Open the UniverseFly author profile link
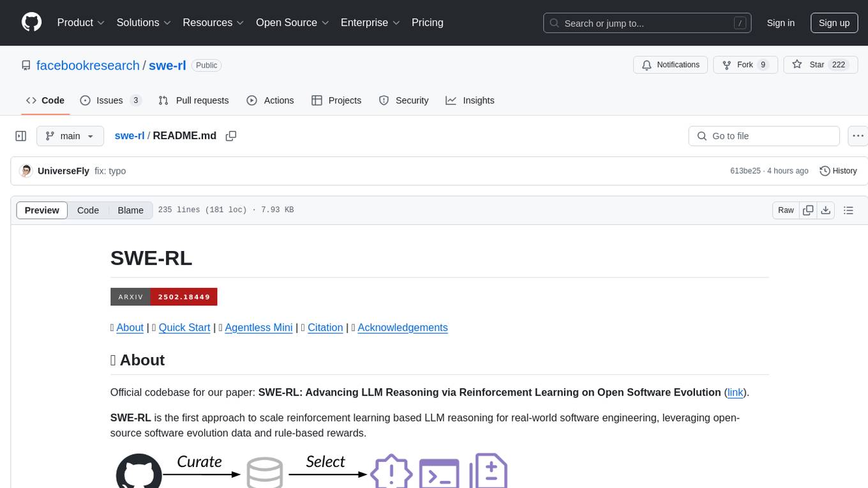The image size is (868, 488). pyautogui.click(x=63, y=171)
